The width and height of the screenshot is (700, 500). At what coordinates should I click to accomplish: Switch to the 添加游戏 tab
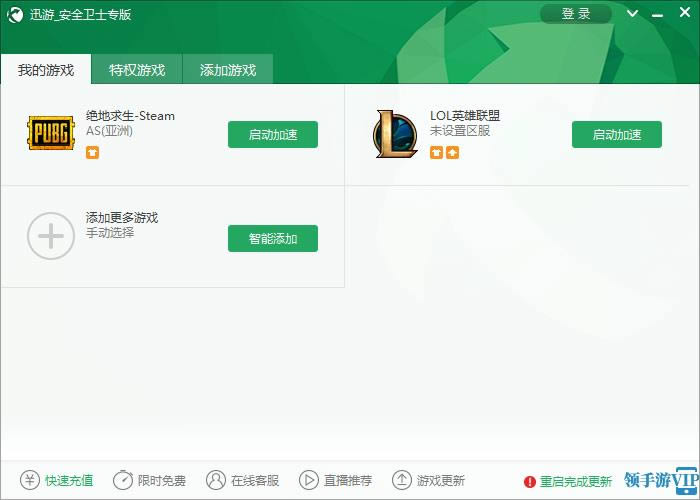coord(228,69)
